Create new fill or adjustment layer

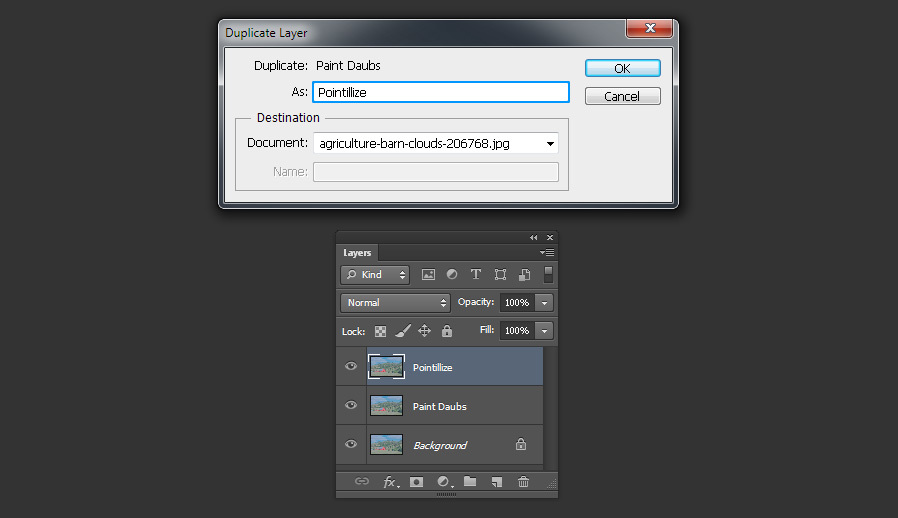tap(444, 482)
